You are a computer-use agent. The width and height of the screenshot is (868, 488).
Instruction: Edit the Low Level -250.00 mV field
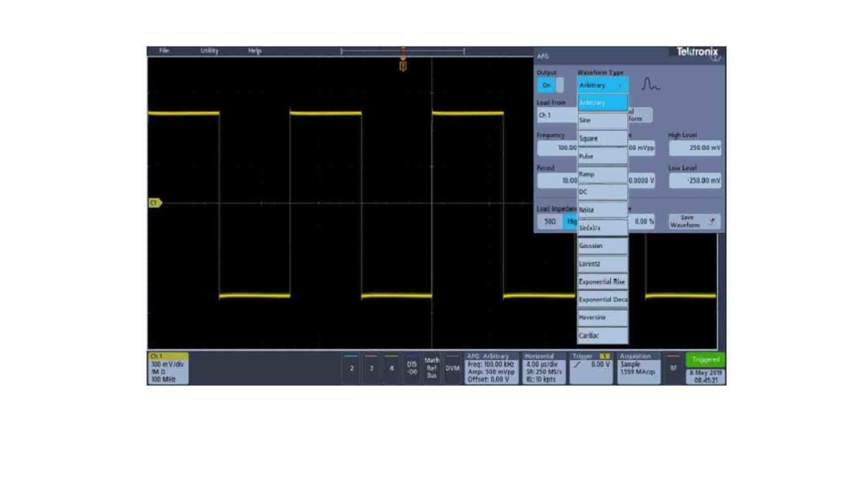pyautogui.click(x=695, y=180)
